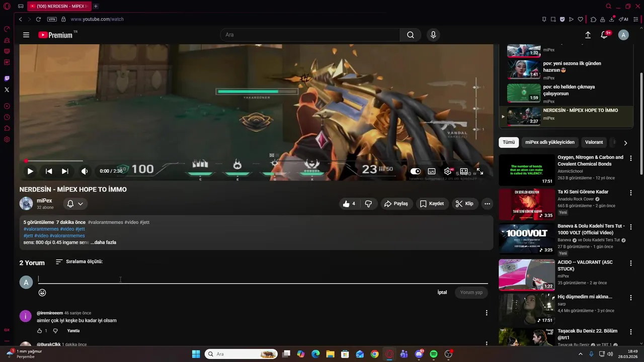Image resolution: width=644 pixels, height=362 pixels.
Task: Open more actions menu beside Klip
Action: coord(487,204)
